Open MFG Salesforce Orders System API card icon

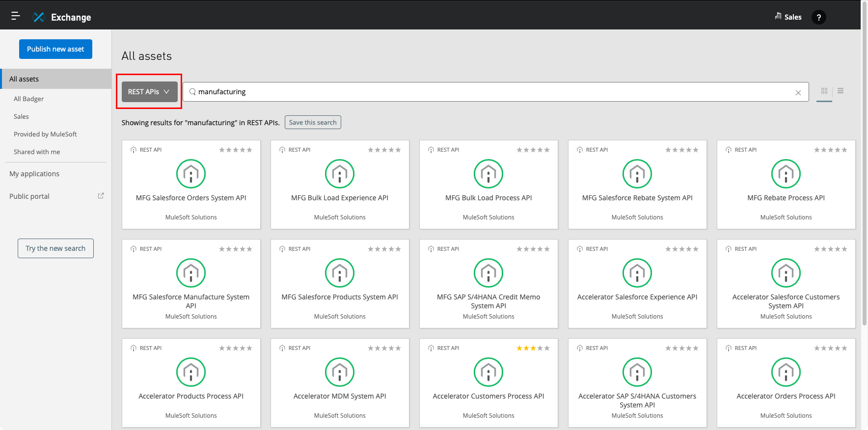[x=191, y=174]
